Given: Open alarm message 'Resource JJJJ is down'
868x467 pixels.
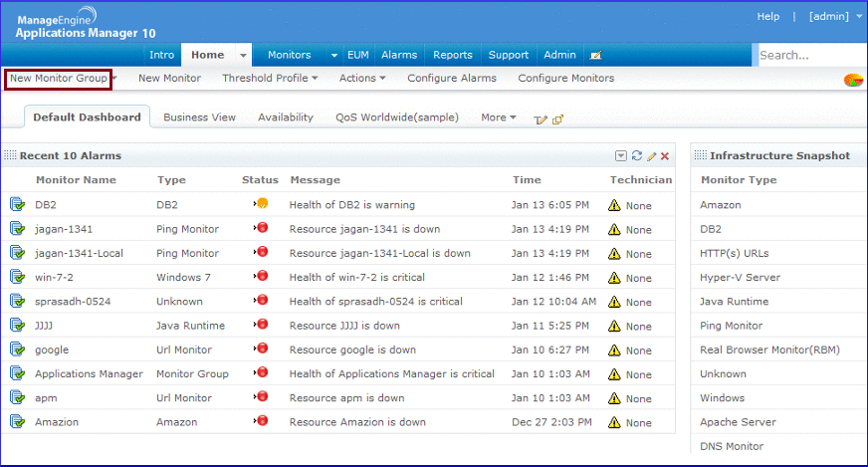Looking at the screenshot, I should 344,326.
